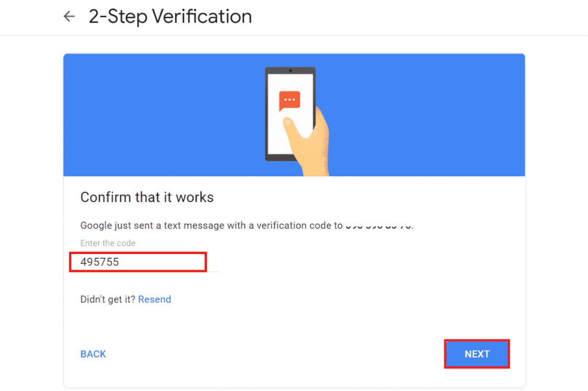Click the Confirm that it works heading
Viewport: 588px width, 391px height.
point(146,197)
